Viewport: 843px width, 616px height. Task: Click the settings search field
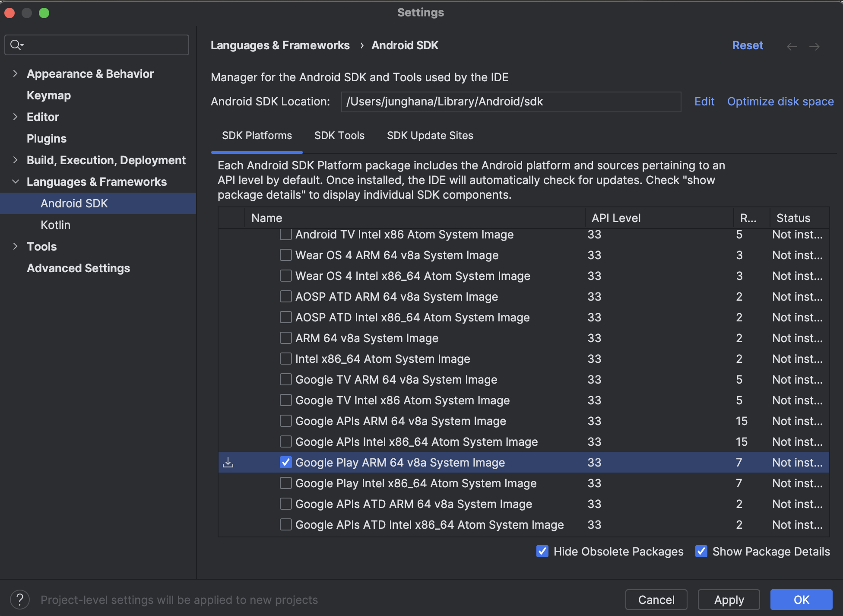97,45
